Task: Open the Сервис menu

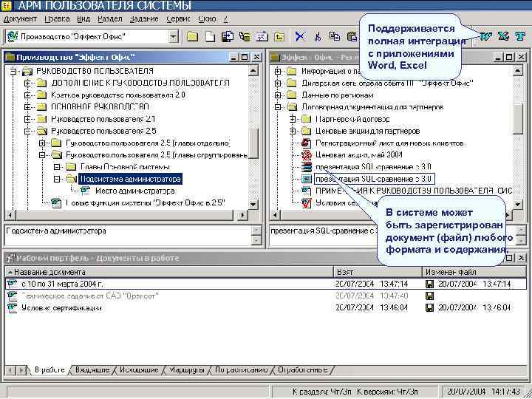Action: coord(179,19)
